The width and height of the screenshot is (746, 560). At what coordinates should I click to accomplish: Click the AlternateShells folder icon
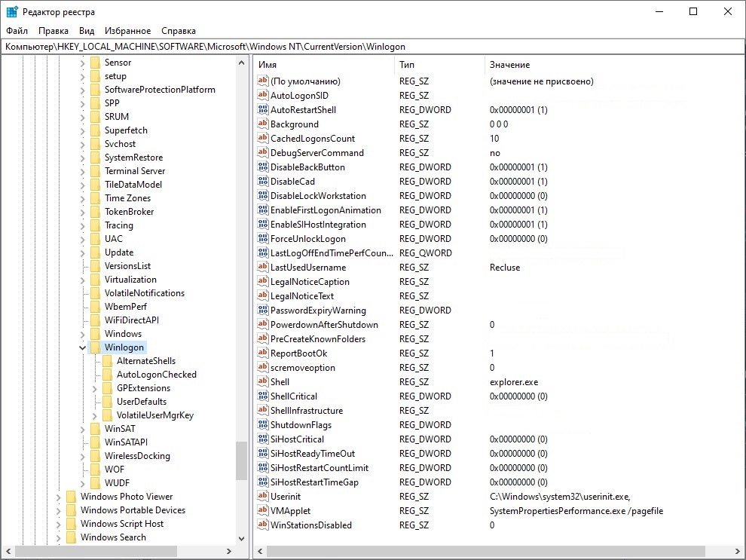[x=107, y=361]
